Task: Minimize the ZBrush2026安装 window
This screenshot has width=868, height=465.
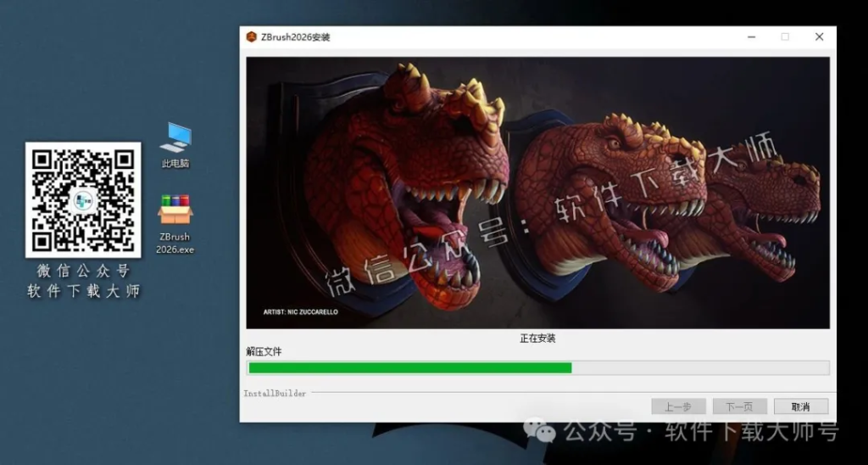Action: click(752, 37)
